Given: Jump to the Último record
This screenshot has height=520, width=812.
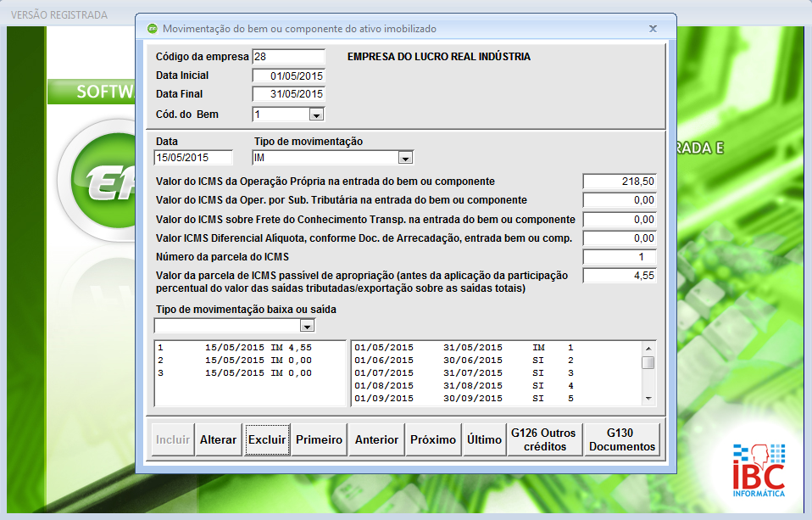Looking at the screenshot, I should click(484, 439).
